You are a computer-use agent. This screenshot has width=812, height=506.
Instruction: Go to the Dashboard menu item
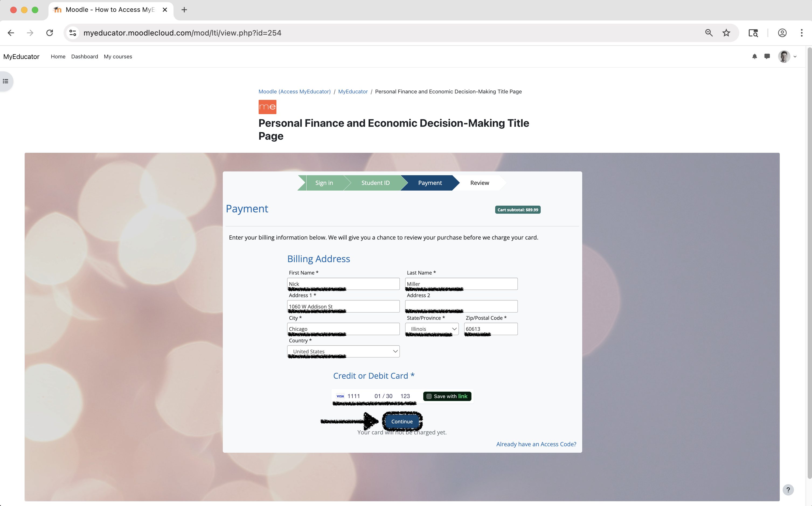point(84,57)
